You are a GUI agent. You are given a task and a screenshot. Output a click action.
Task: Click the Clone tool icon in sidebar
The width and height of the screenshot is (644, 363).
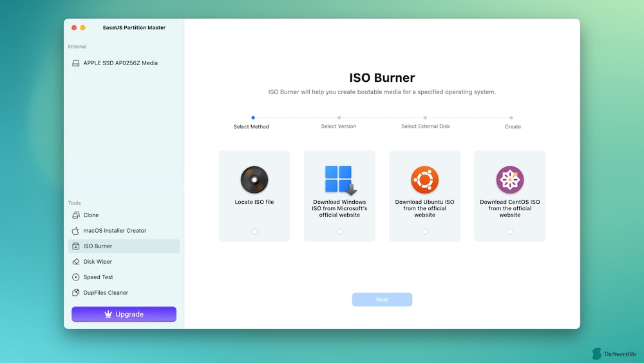75,215
